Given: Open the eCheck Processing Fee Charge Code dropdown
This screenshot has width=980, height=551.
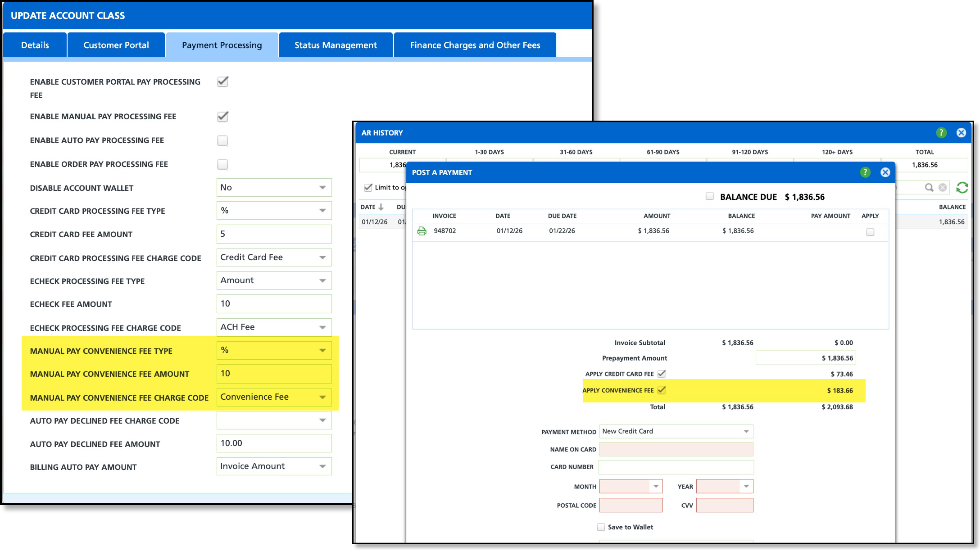Looking at the screenshot, I should [x=274, y=327].
